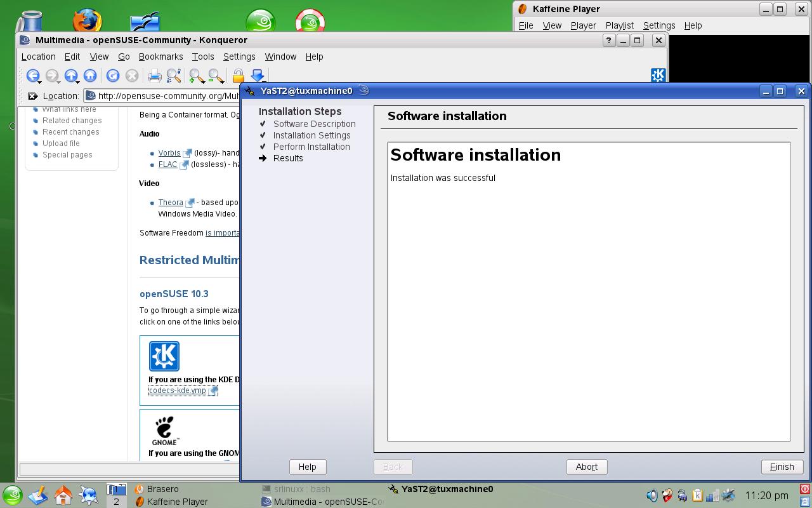Click the padlock security icon in Konqueror
The image size is (812, 508).
238,76
